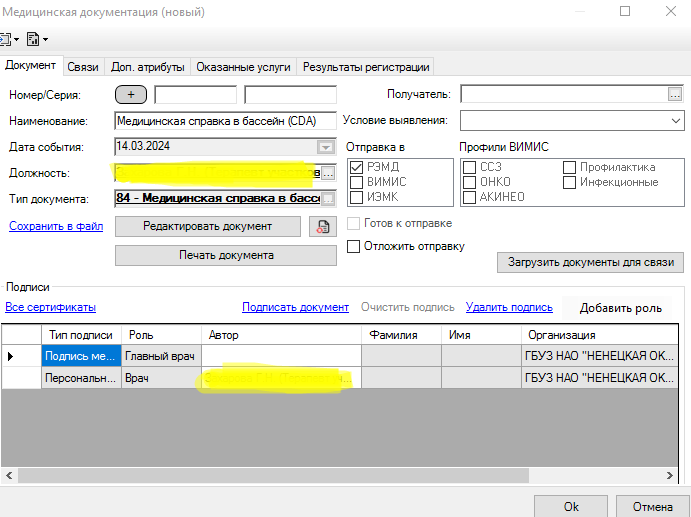Check the ОНКО profile checkbox
691x517 pixels.
[469, 182]
